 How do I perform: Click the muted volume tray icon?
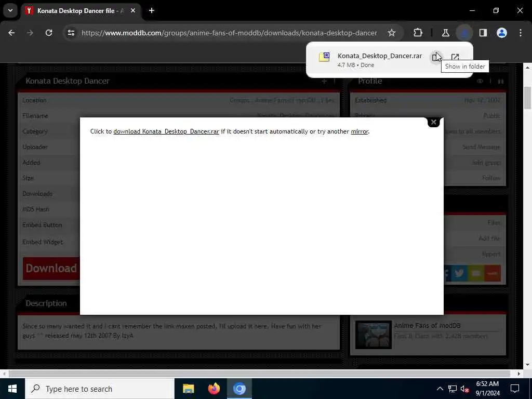coord(465,389)
